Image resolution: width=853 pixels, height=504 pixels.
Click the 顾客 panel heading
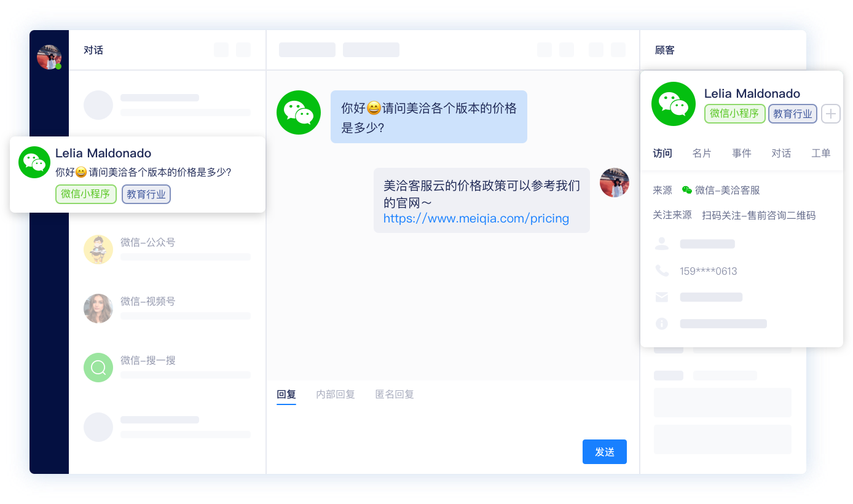click(665, 50)
